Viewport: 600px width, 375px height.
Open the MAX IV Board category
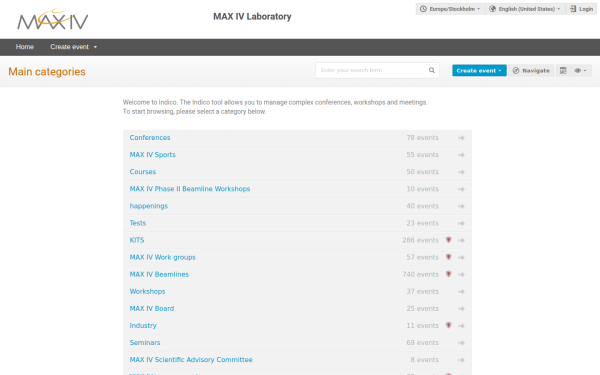(x=152, y=308)
